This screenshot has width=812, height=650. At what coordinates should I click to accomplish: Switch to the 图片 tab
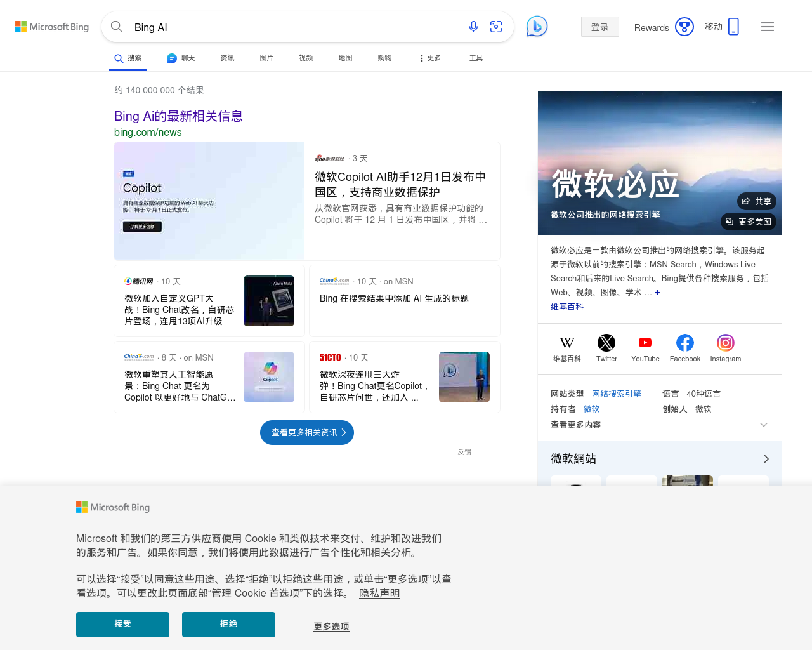(x=266, y=58)
